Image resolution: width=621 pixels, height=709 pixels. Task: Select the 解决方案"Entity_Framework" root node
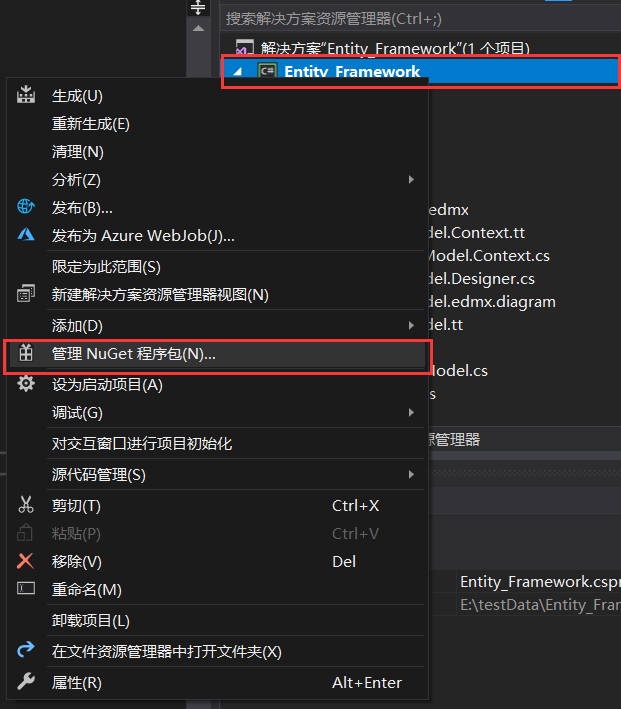[395, 48]
